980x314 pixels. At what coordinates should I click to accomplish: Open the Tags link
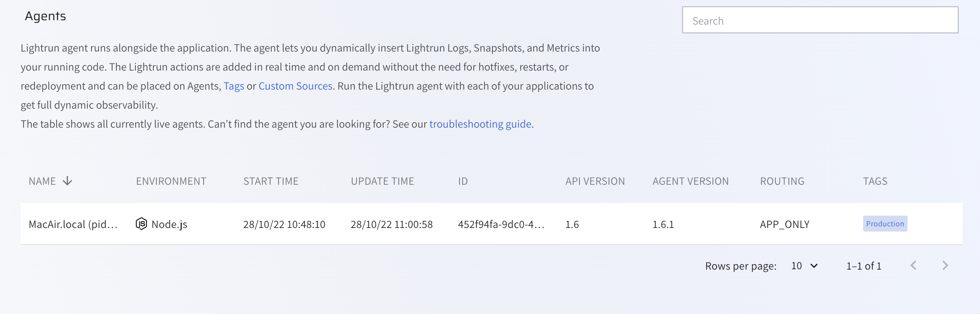click(234, 86)
